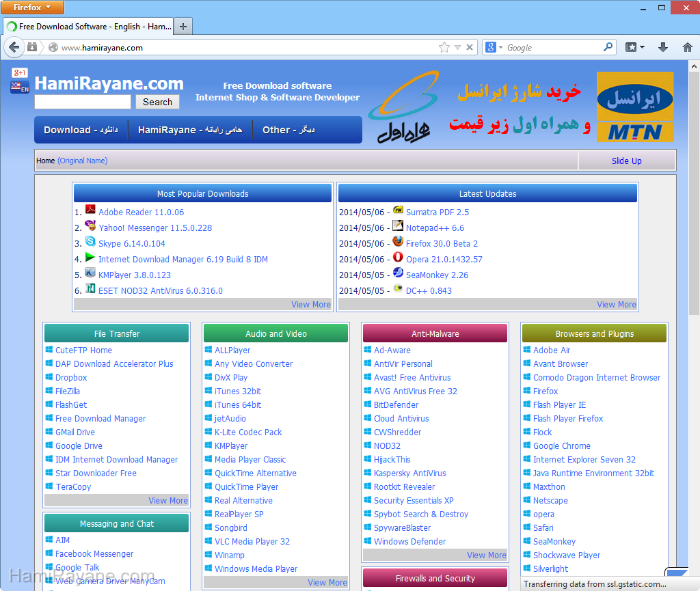This screenshot has height=591, width=700.
Task: Click the search magnifier in Google box
Action: (608, 47)
